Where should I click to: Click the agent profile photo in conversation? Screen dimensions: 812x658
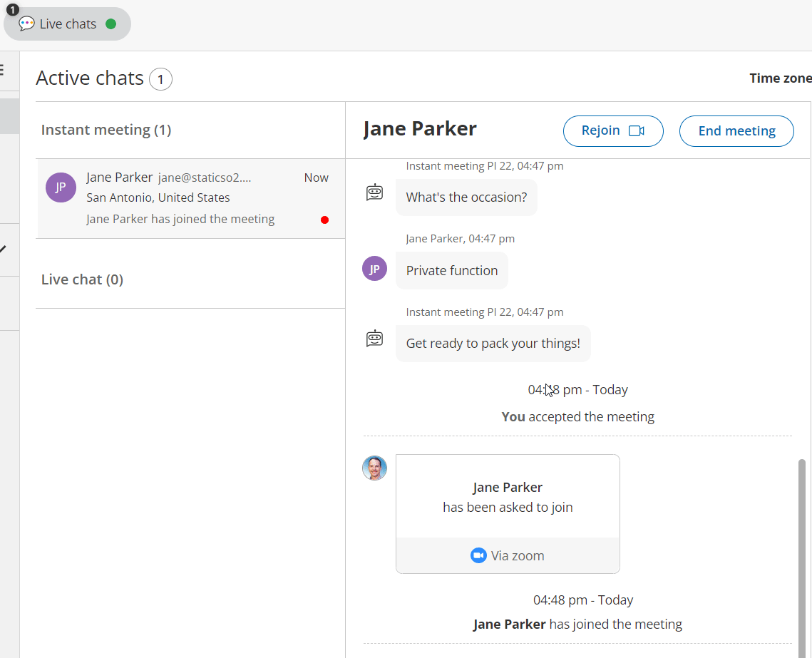(x=374, y=468)
